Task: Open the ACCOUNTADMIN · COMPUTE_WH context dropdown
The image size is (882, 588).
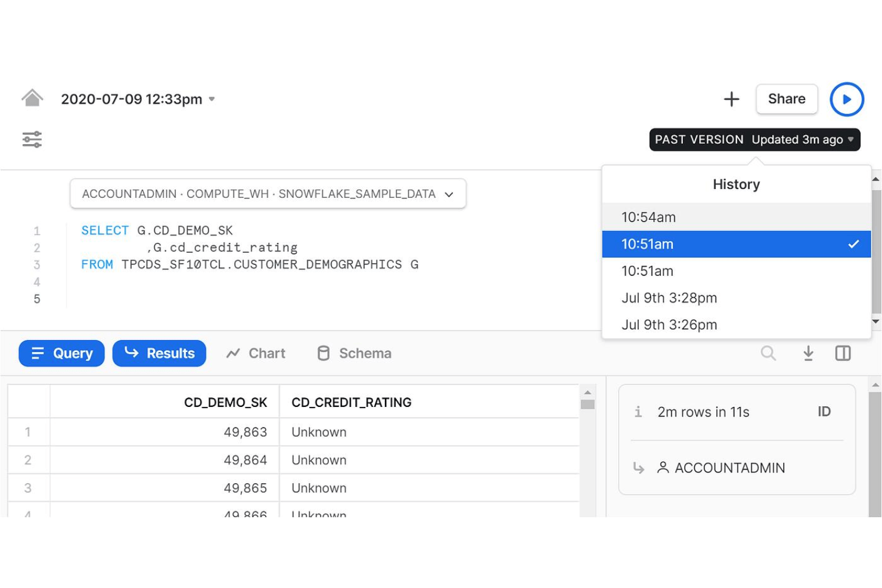Action: [268, 194]
